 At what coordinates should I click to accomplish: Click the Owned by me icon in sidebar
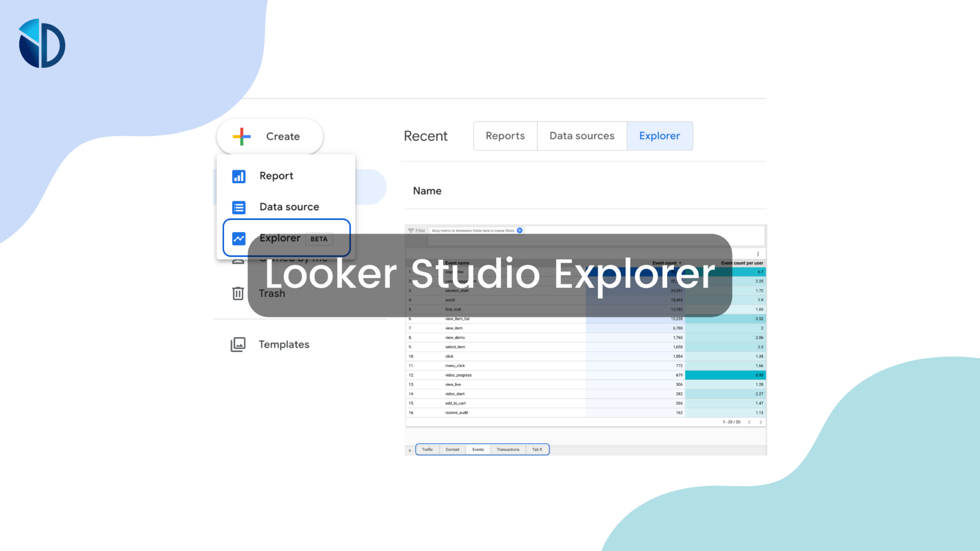(239, 258)
